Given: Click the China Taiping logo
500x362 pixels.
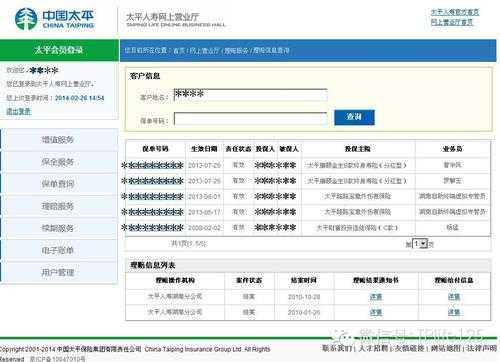Looking at the screenshot, I should click(54, 19).
